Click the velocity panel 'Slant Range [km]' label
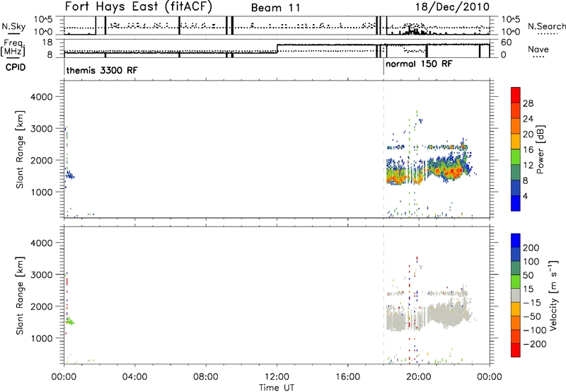The height and width of the screenshot is (392, 566). [20, 296]
